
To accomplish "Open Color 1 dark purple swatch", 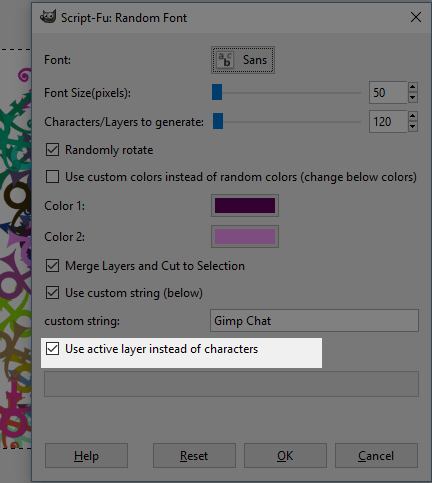I will point(245,205).
